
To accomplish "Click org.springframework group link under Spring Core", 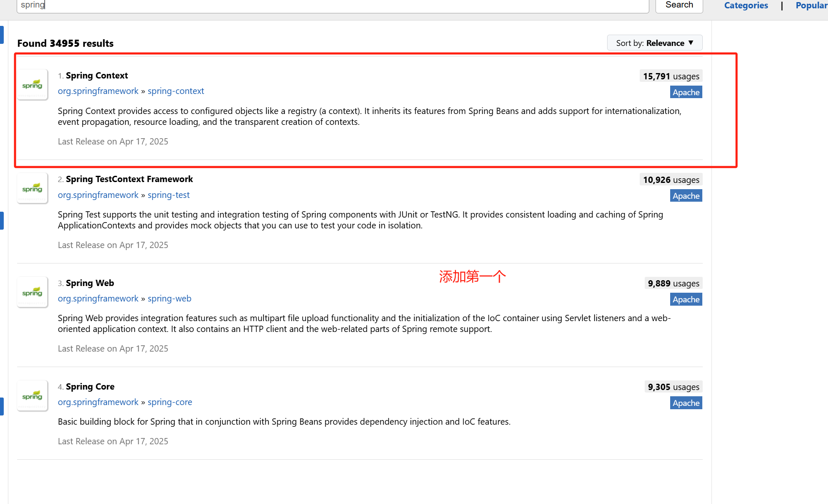I will 98,402.
